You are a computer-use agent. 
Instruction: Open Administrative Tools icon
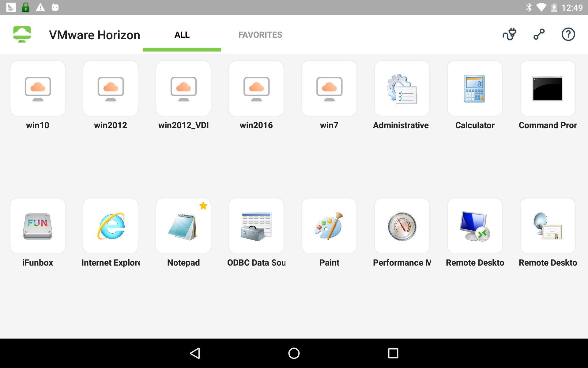pyautogui.click(x=402, y=89)
